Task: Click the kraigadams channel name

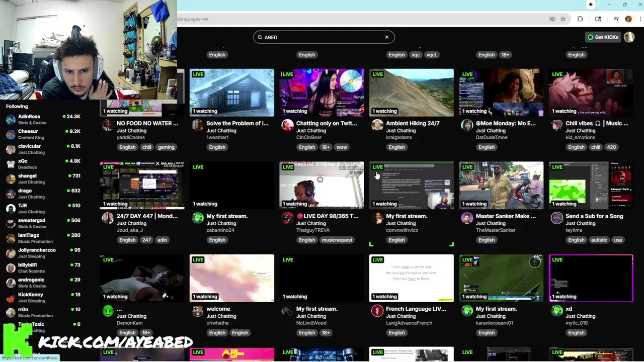Action: [399, 137]
